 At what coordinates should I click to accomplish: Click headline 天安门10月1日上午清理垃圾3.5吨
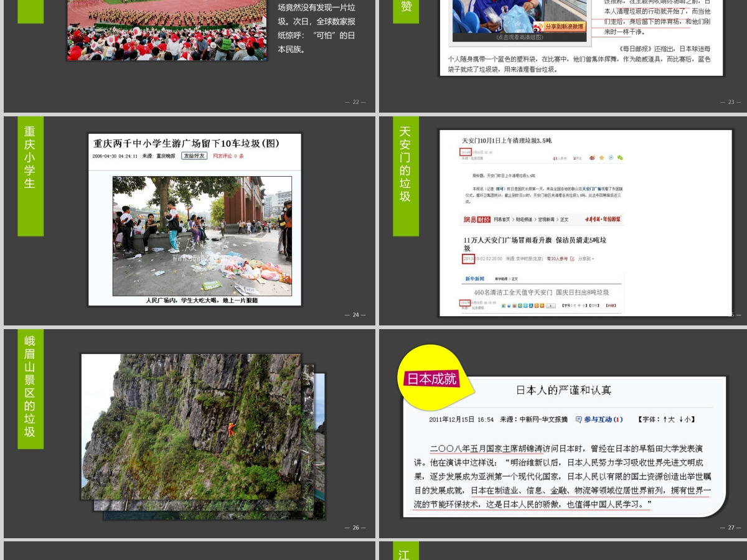(506, 141)
